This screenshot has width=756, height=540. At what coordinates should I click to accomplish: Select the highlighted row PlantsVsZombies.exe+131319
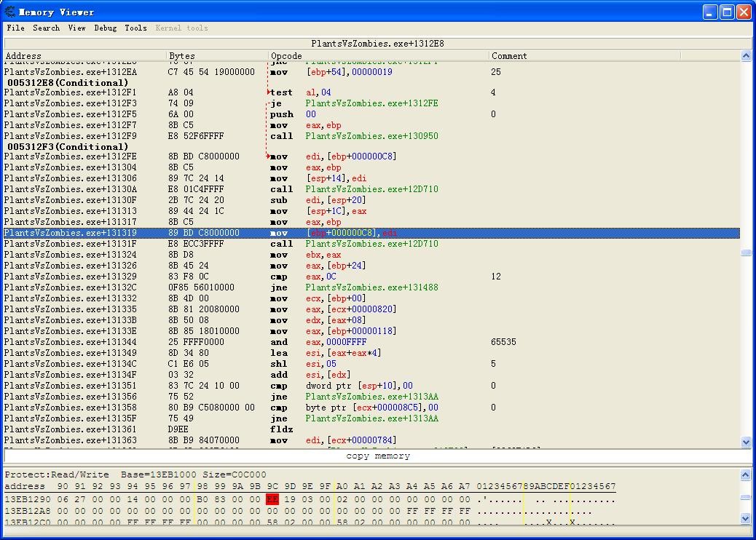coord(371,233)
